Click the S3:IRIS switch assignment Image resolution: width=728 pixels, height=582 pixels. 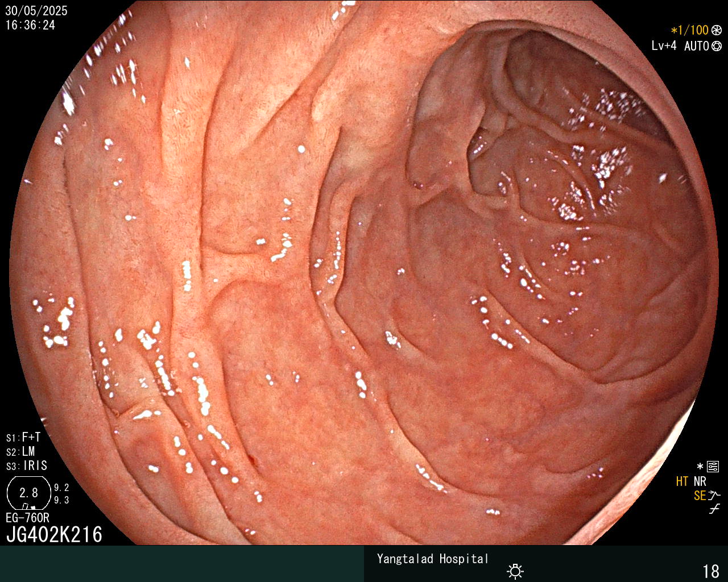point(27,465)
